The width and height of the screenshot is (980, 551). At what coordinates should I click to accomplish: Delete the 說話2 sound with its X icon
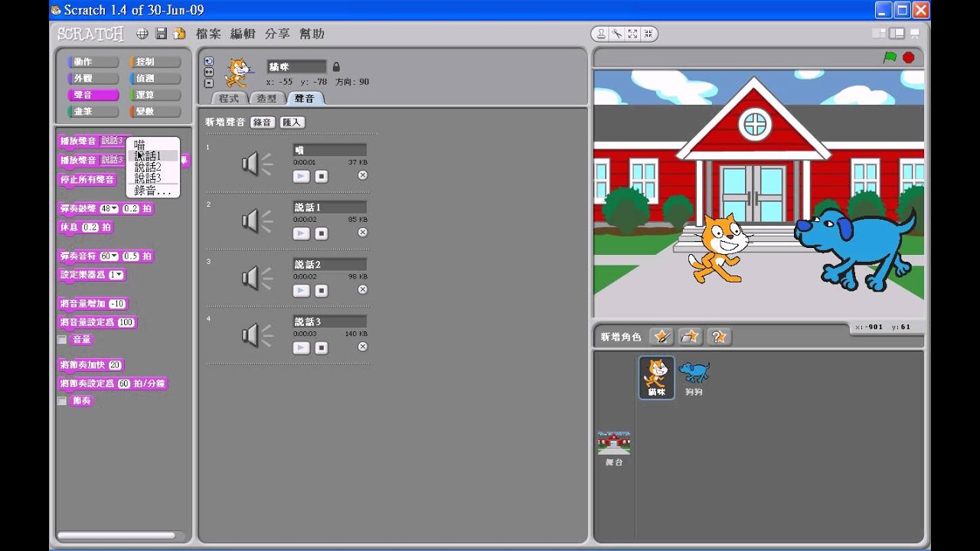click(x=363, y=289)
